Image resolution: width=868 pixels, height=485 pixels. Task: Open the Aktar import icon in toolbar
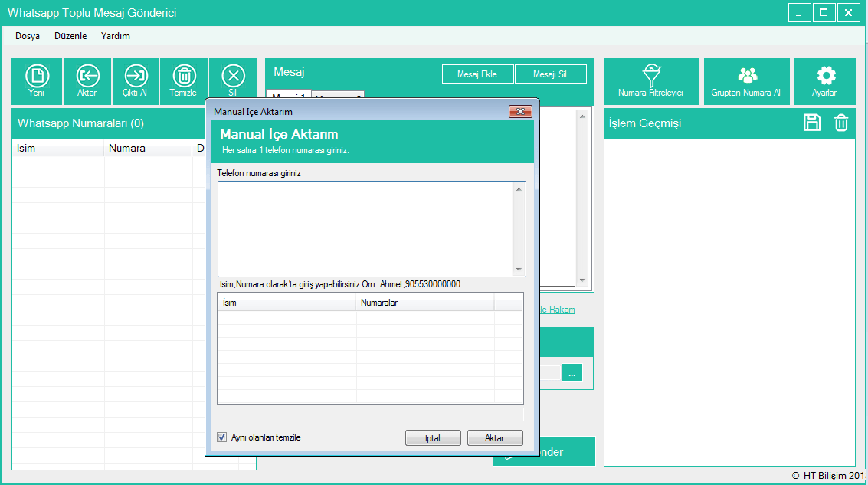coord(87,81)
